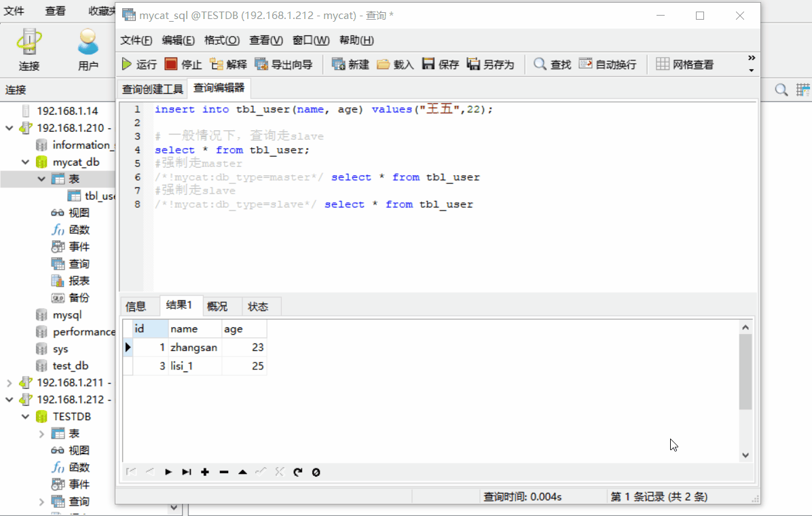The image size is (812, 516).
Task: Switch to the 结果1 results tab
Action: pos(180,306)
